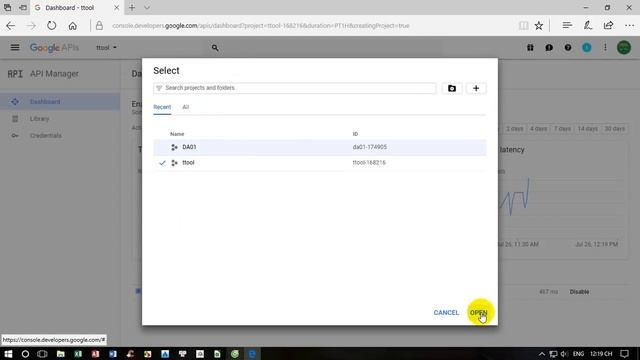Open the Action Center notification icon
This screenshot has width=640, height=360.
(624, 354)
